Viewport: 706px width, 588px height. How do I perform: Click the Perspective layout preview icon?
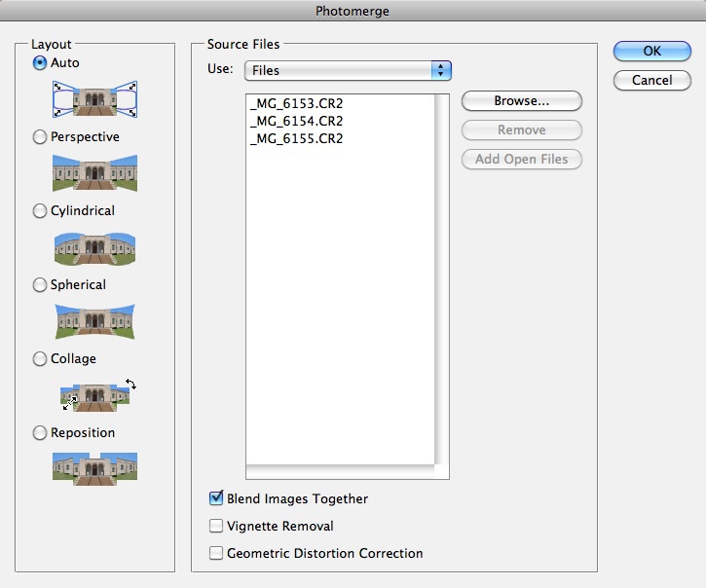(x=94, y=172)
